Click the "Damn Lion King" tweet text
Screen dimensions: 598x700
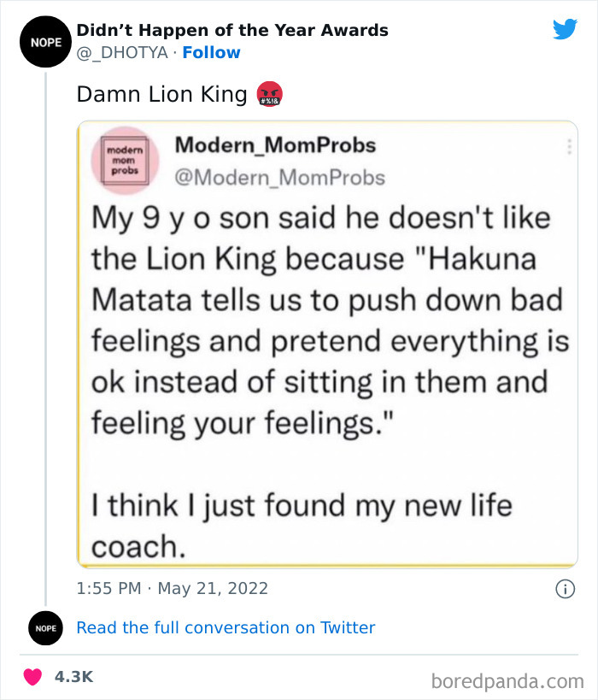[x=161, y=94]
